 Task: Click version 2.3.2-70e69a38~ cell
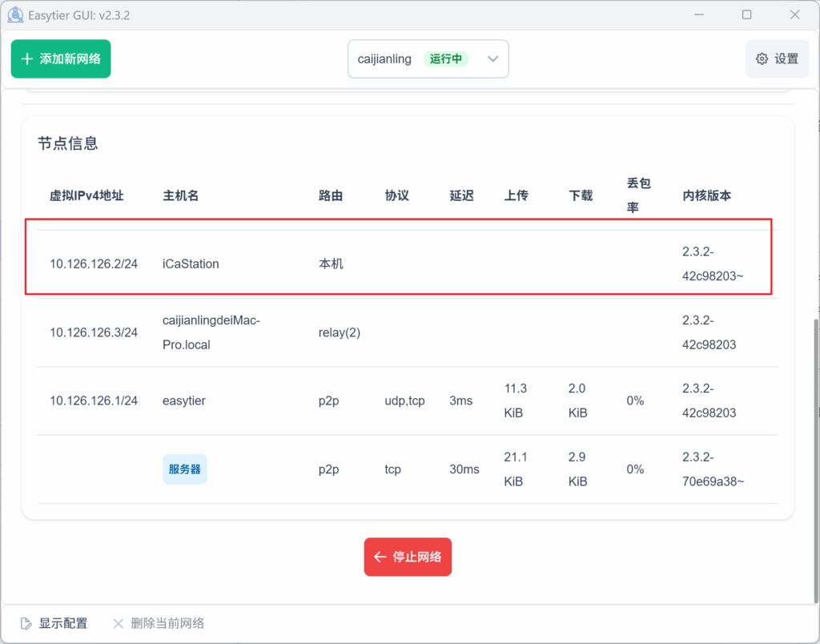pyautogui.click(x=713, y=469)
